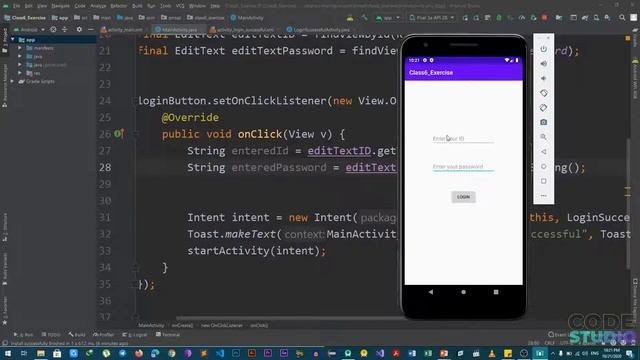
Task: Open Firefox from the taskbar
Action: (x=139, y=353)
